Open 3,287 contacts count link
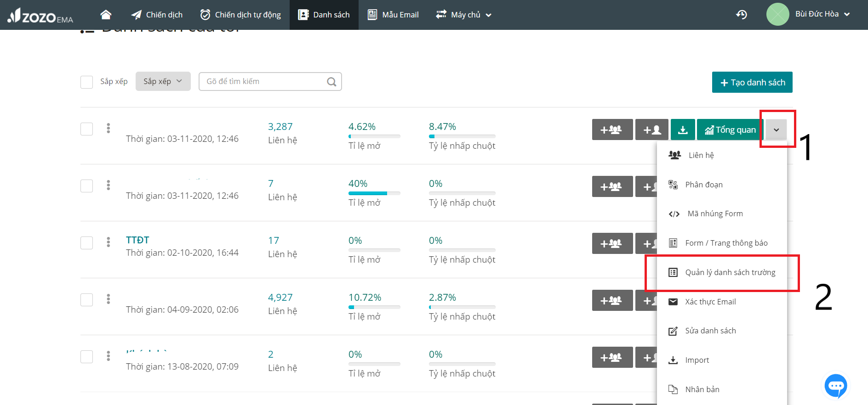This screenshot has width=868, height=405. [280, 127]
